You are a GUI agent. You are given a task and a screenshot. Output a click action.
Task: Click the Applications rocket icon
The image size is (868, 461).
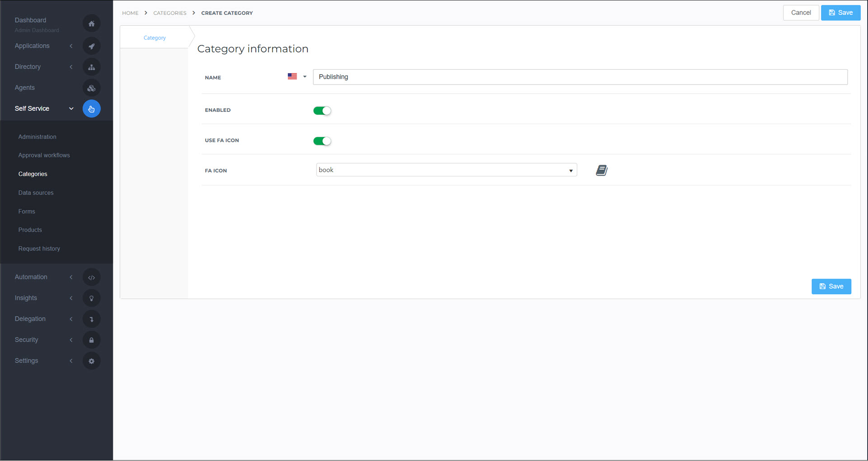[91, 46]
